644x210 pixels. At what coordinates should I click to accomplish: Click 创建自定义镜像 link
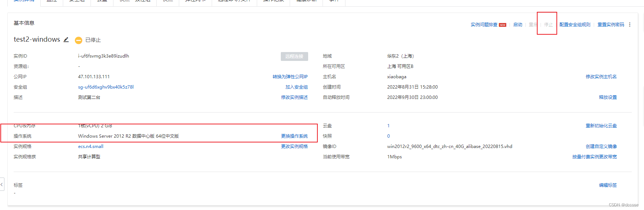[601, 147]
